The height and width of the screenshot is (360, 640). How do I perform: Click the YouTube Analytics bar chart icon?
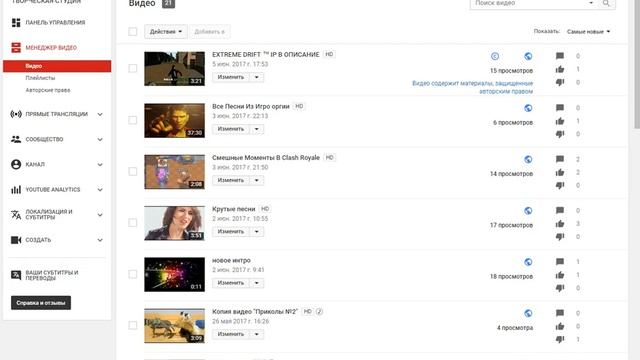click(16, 189)
